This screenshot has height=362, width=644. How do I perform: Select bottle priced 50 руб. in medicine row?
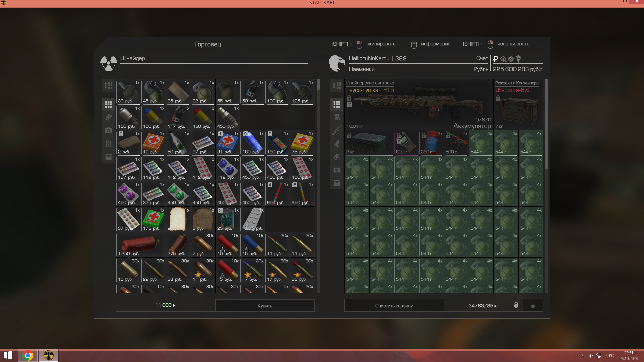click(x=178, y=143)
